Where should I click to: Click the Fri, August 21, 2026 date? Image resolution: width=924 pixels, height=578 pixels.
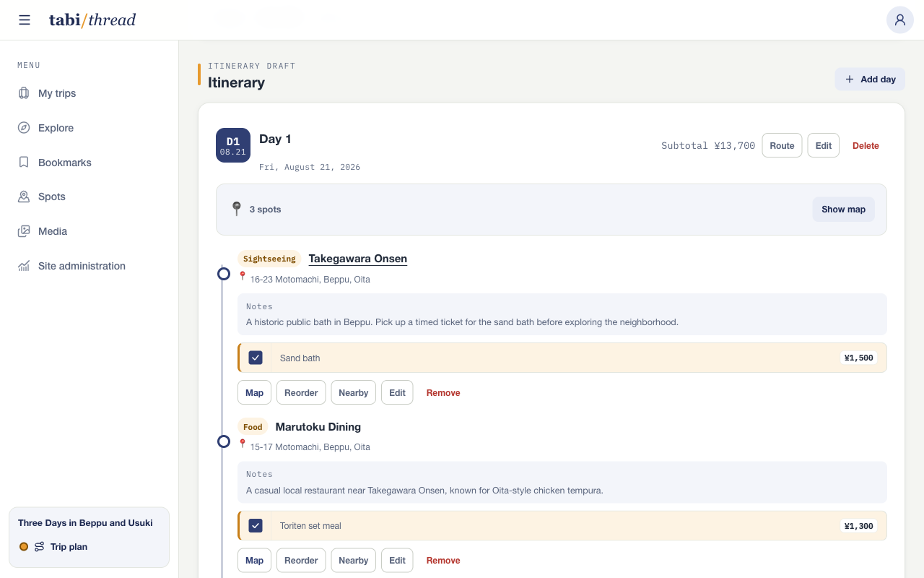click(x=310, y=167)
